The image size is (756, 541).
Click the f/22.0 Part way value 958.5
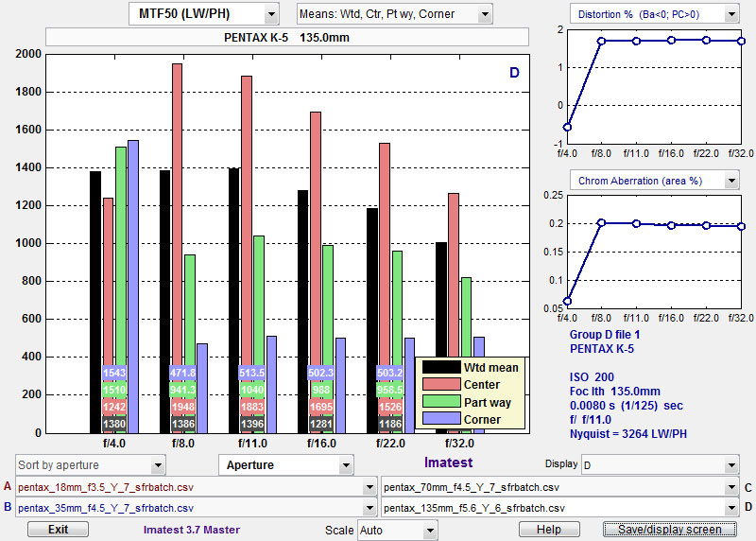[x=390, y=390]
